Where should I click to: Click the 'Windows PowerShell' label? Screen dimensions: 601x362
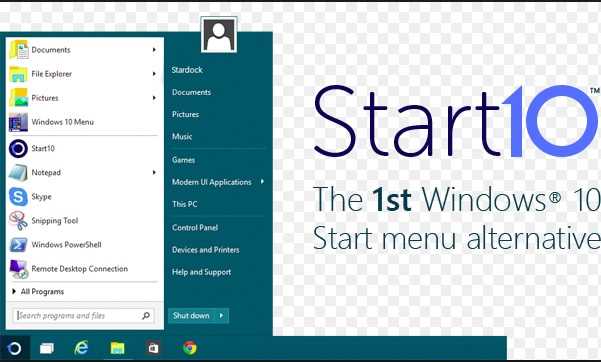[66, 245]
